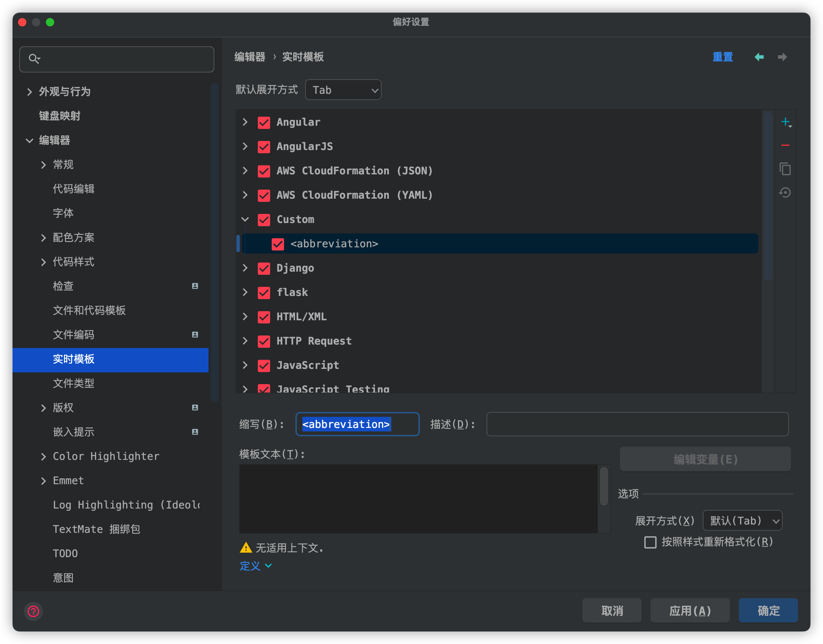Image resolution: width=823 pixels, height=644 pixels.
Task: Toggle the <abbreviation> template checkbox
Action: point(278,244)
